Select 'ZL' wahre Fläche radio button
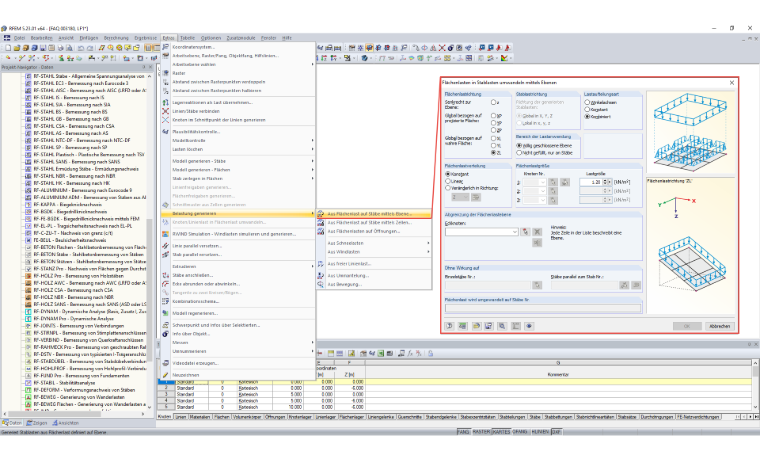The image size is (760, 459). [493, 153]
